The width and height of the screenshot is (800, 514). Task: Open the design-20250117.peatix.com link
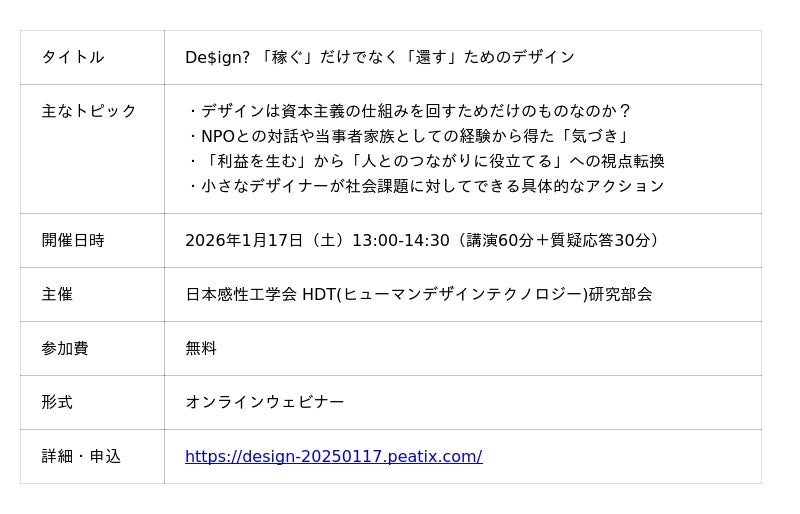click(x=333, y=456)
